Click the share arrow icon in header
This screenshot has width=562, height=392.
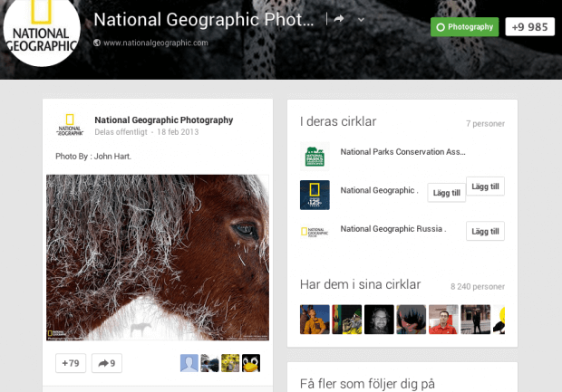click(339, 19)
